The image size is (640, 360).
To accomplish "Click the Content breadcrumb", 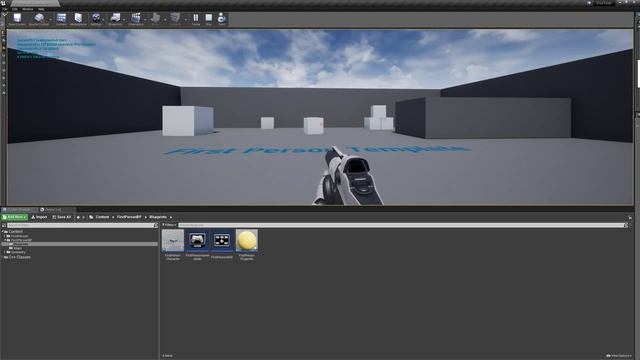I will (102, 217).
